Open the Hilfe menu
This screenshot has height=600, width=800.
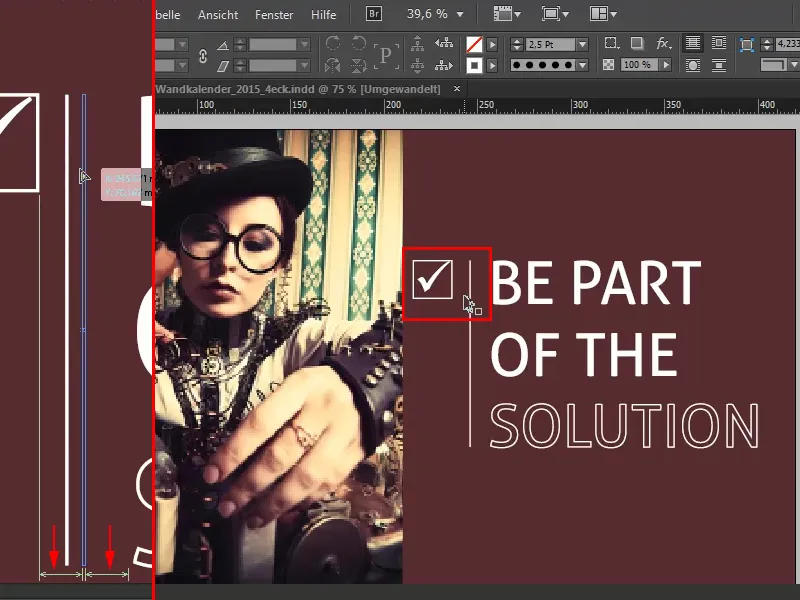point(323,15)
